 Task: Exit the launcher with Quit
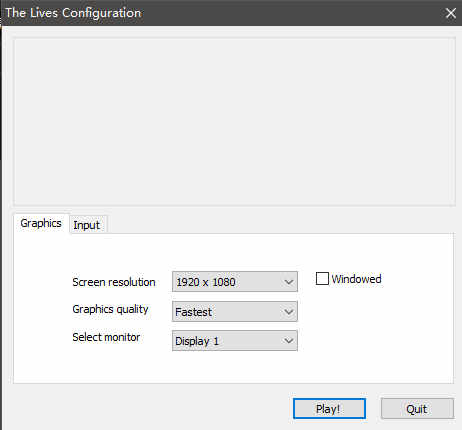pyautogui.click(x=417, y=409)
